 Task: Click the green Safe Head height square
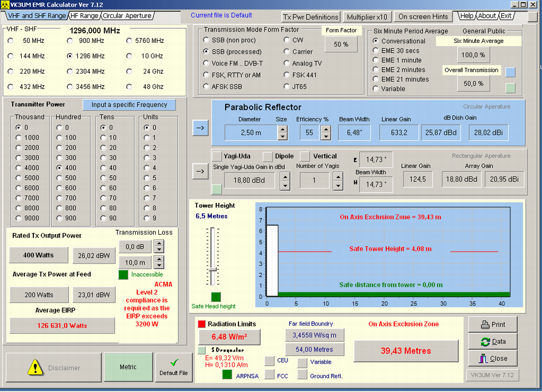click(x=216, y=297)
